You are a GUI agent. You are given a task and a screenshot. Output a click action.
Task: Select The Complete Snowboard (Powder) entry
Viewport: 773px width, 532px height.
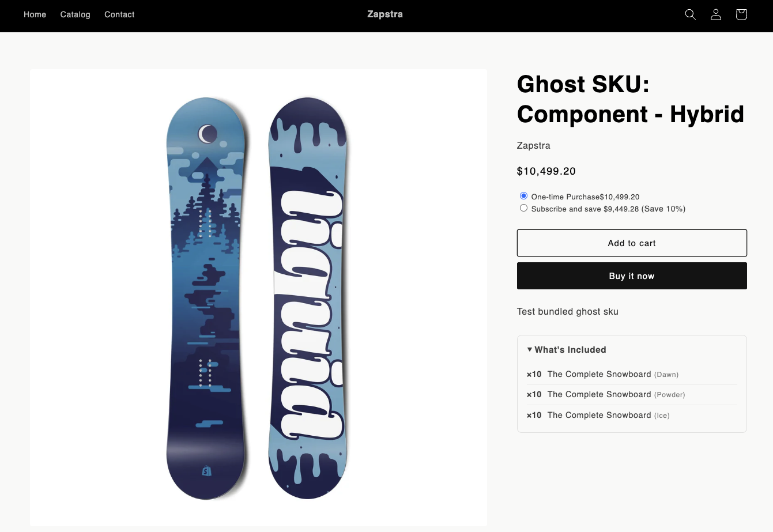pos(599,394)
